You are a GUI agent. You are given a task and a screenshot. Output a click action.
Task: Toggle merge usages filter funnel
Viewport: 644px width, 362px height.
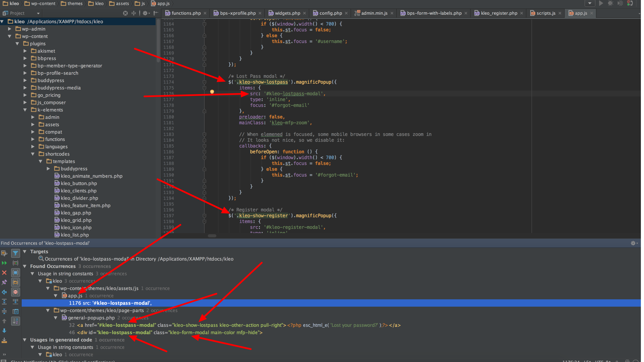(15, 253)
